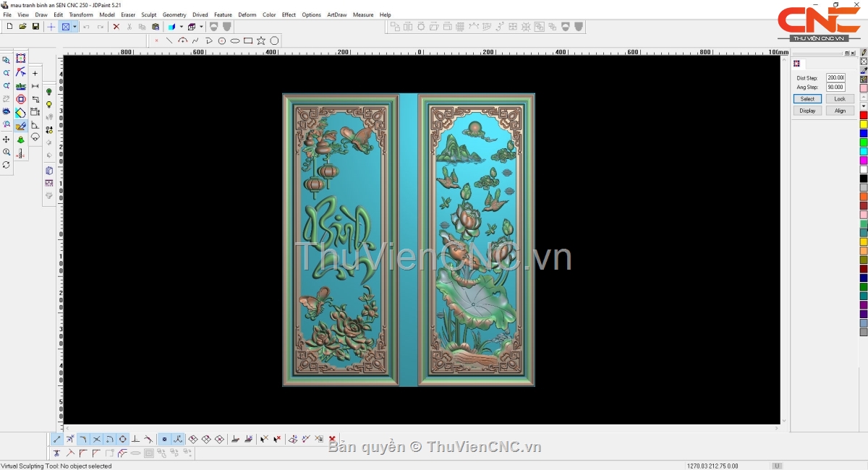Click the red X delete icon
The height and width of the screenshot is (470, 868).
click(x=116, y=27)
